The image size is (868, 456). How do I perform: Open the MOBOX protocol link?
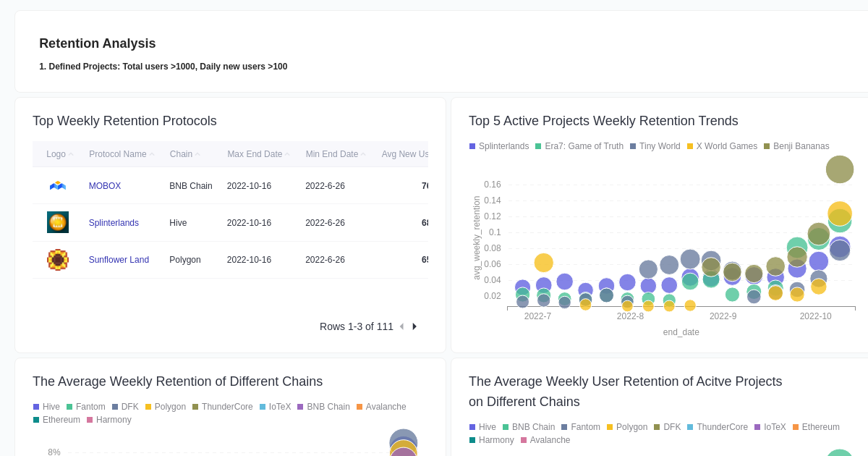[105, 186]
